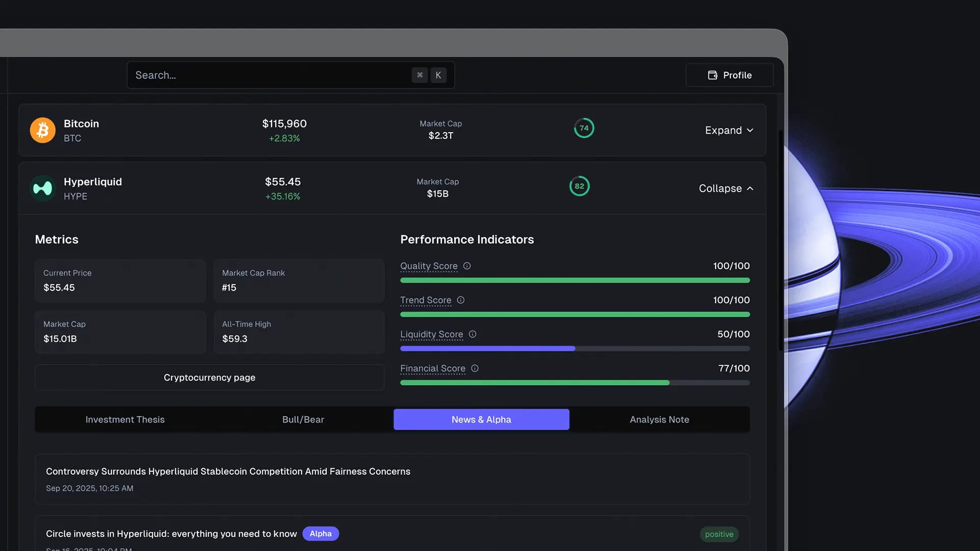Click Bitcoin change +2.83%
Image resolution: width=980 pixels, height=551 pixels.
coord(284,138)
